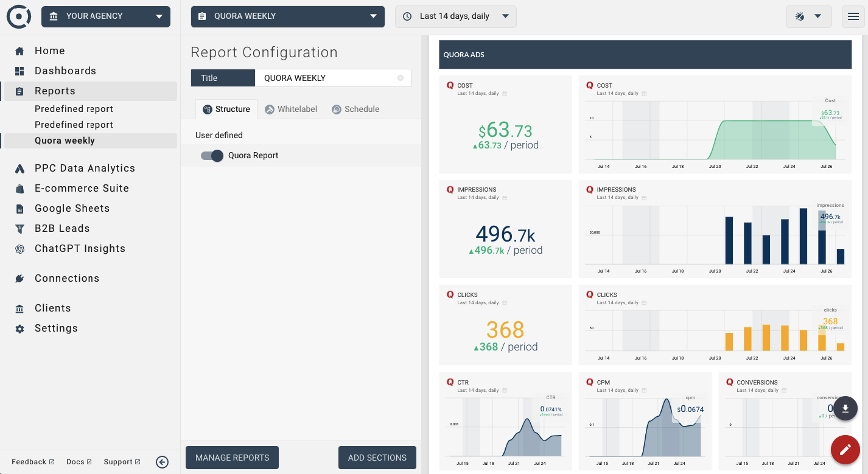The image size is (868, 474).
Task: Click the MANAGE REPORTS button
Action: 232,458
